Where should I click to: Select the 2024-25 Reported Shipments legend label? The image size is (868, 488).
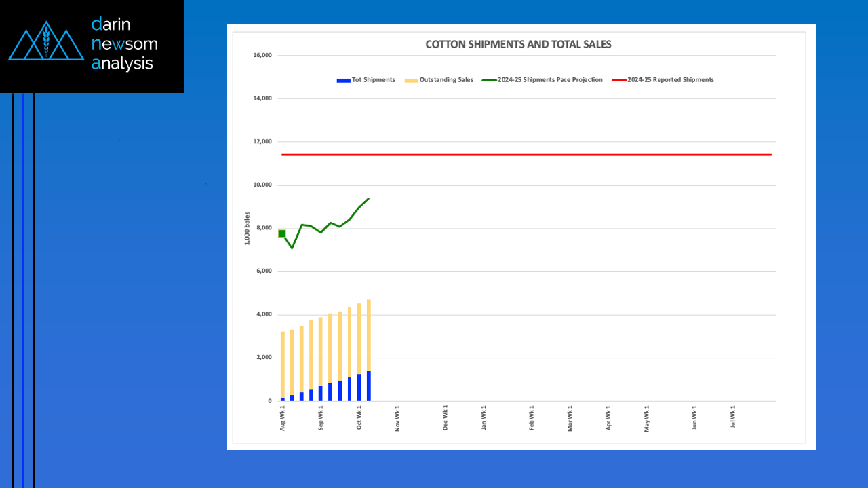(x=670, y=80)
